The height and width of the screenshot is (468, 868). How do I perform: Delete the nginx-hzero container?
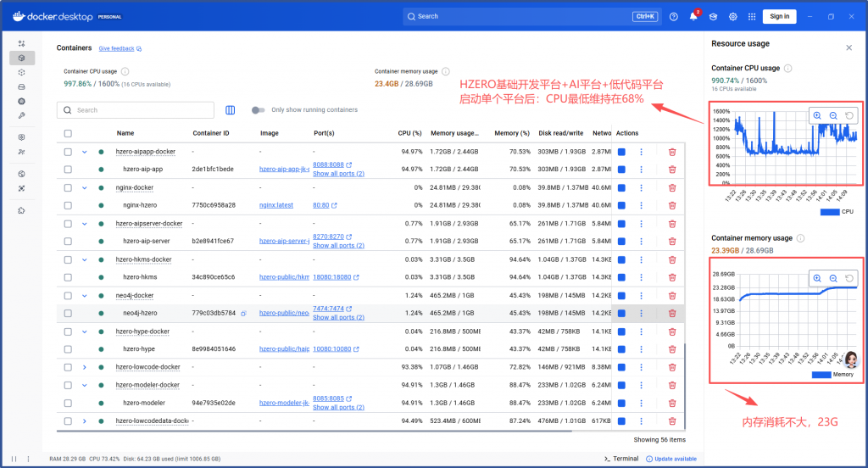[672, 205]
